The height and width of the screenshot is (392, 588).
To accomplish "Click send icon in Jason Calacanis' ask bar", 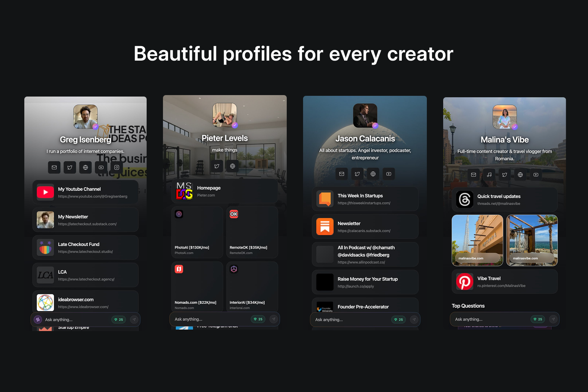I will [414, 319].
